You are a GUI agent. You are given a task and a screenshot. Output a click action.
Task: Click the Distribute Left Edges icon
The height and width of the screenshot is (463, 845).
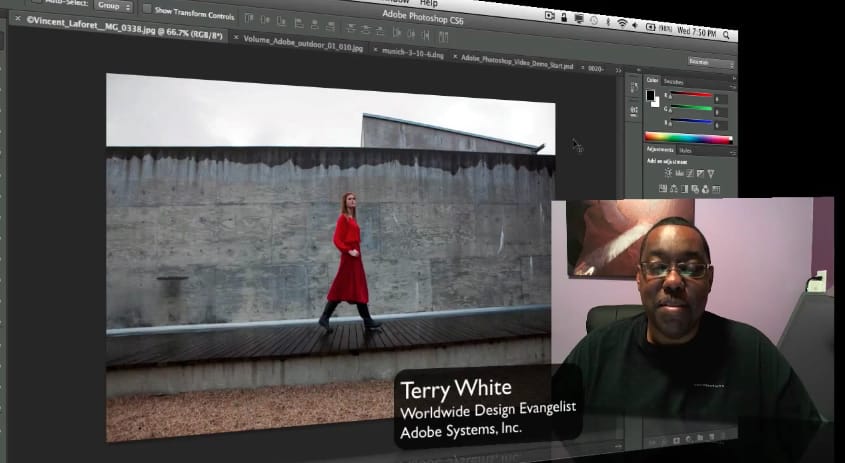point(397,32)
